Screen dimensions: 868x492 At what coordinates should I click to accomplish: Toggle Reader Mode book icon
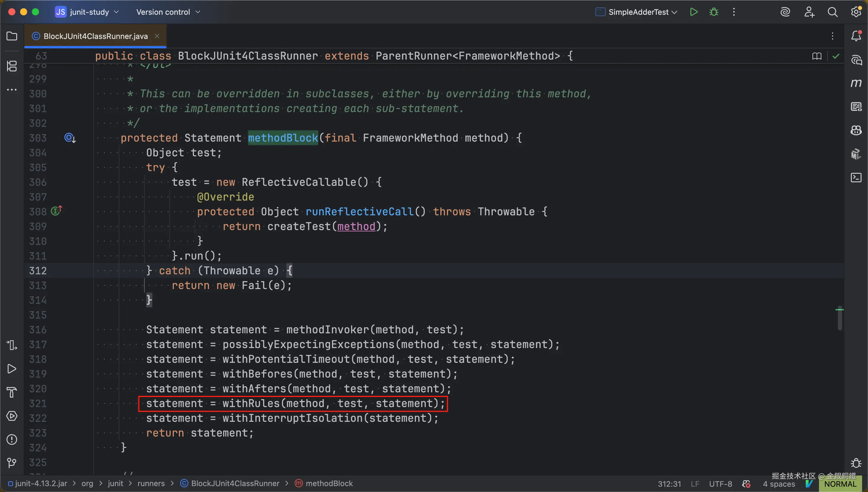click(817, 56)
